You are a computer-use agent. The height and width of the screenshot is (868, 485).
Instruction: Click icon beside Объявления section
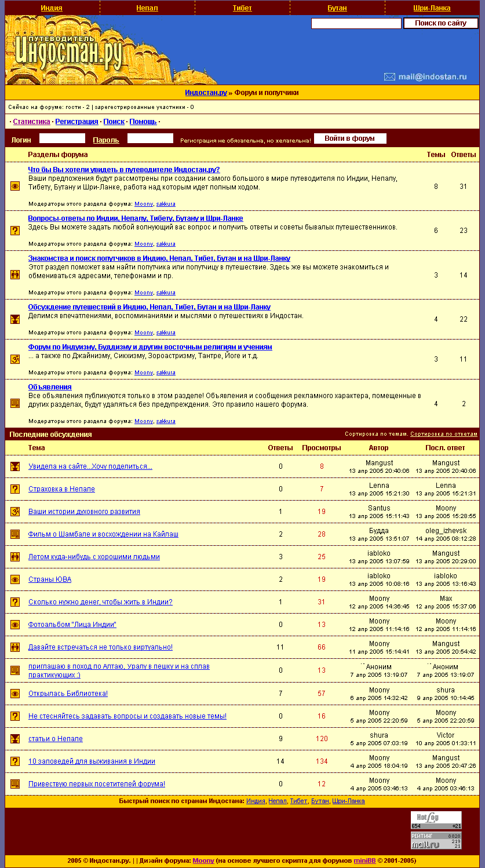click(x=15, y=403)
